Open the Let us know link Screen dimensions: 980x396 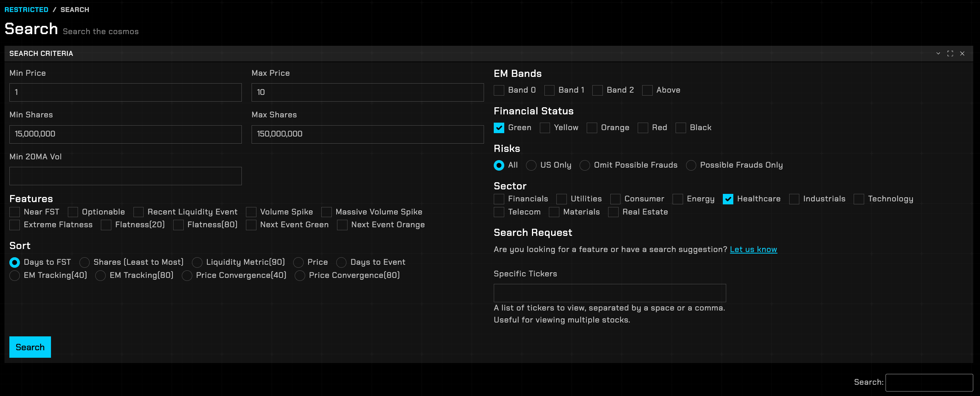[x=753, y=249]
